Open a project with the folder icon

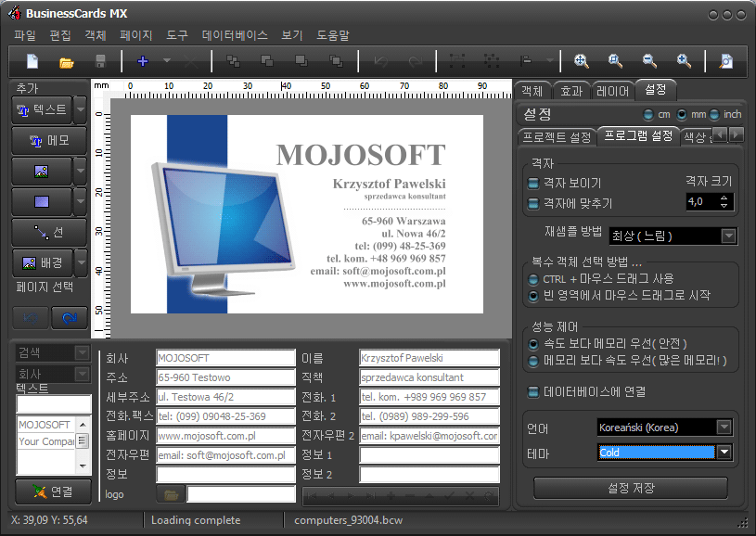click(x=66, y=62)
